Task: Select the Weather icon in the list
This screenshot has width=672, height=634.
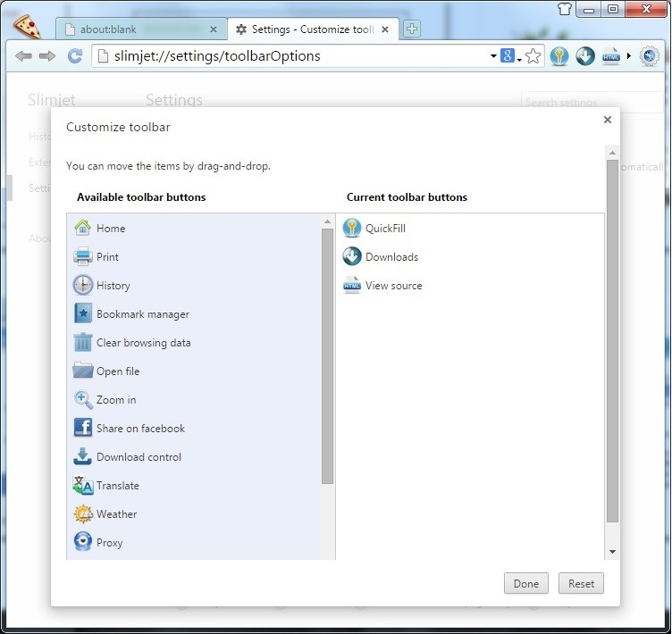Action: pos(82,513)
